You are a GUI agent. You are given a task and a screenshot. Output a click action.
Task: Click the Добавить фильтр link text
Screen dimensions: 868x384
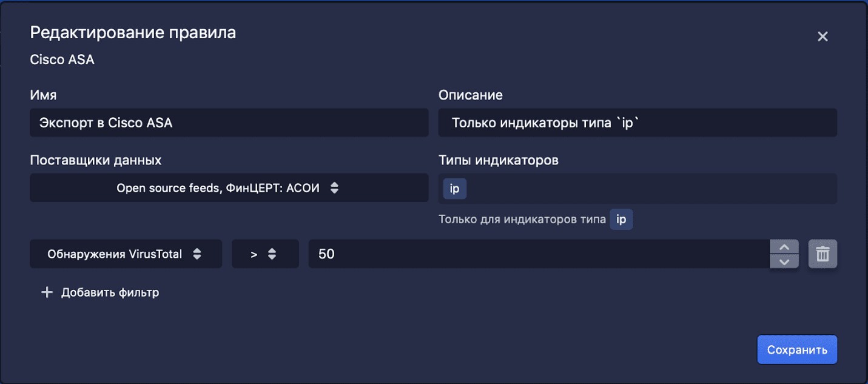pyautogui.click(x=110, y=293)
